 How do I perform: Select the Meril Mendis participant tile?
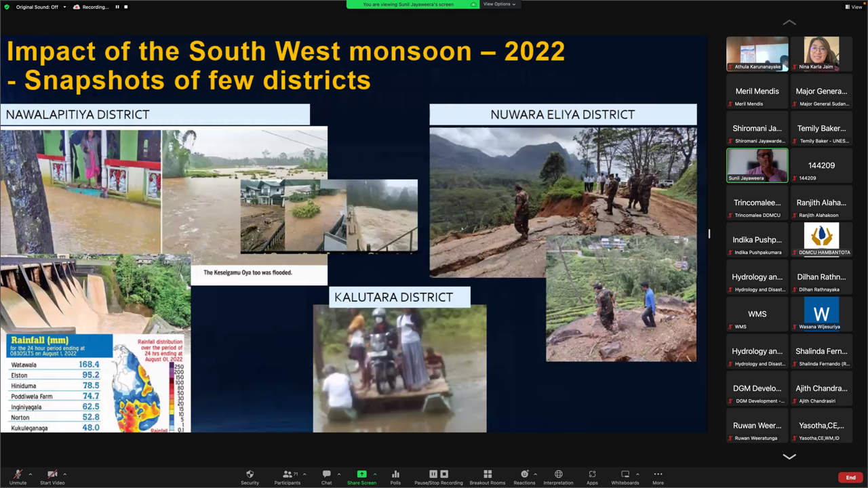click(757, 91)
